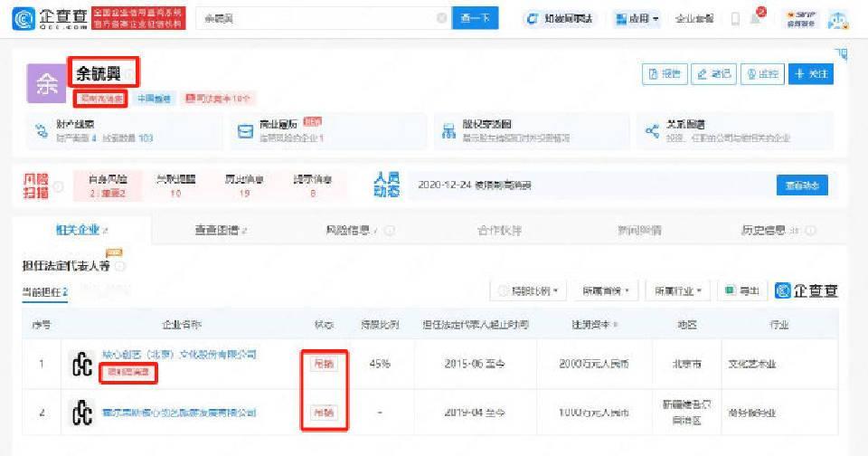Select the 当前担任 2 sub-tab
The image size is (868, 456).
pyautogui.click(x=45, y=292)
